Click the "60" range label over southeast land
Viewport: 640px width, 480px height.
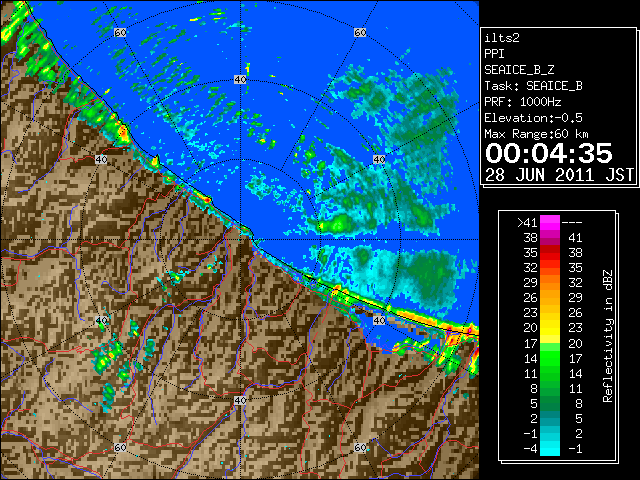tap(360, 447)
